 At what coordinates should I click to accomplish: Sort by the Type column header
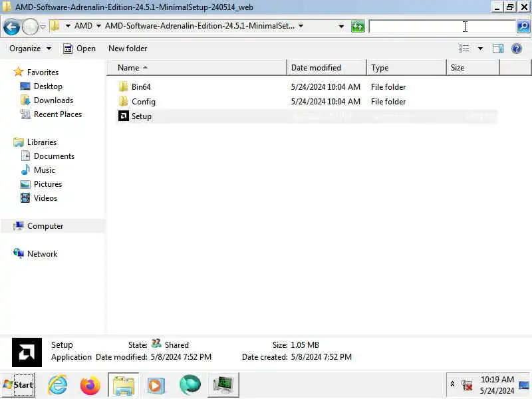406,68
